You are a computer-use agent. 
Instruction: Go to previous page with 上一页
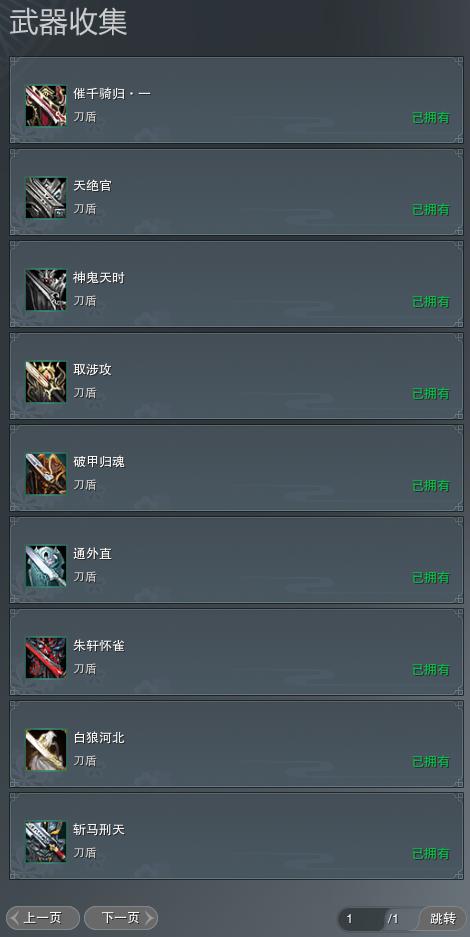[x=43, y=918]
